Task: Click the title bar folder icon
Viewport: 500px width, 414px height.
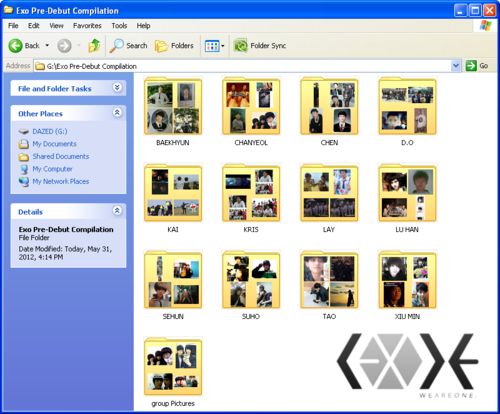Action: coord(8,10)
